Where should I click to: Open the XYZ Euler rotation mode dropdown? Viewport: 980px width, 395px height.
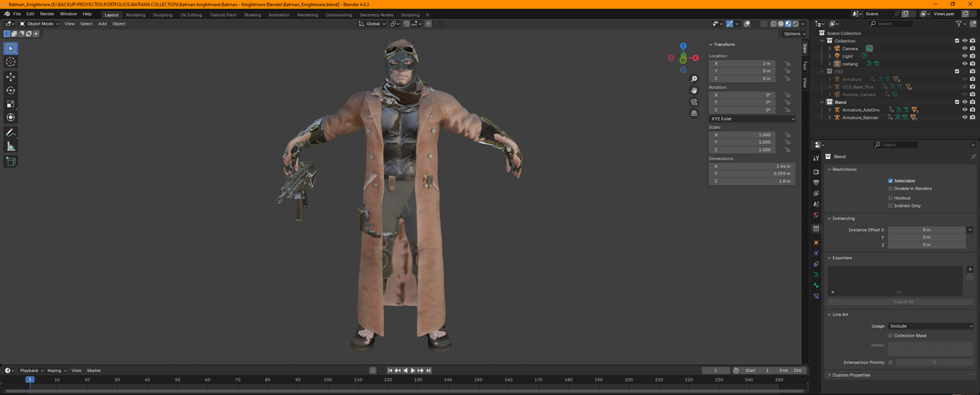coord(752,119)
